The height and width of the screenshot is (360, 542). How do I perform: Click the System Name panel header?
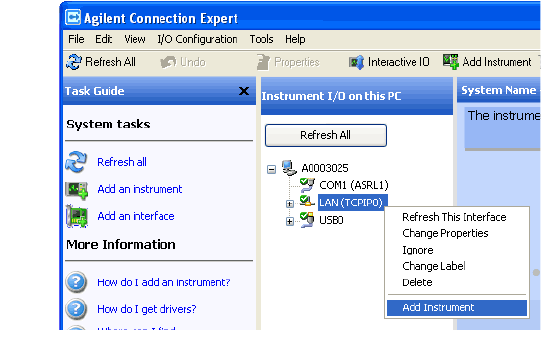(x=498, y=90)
